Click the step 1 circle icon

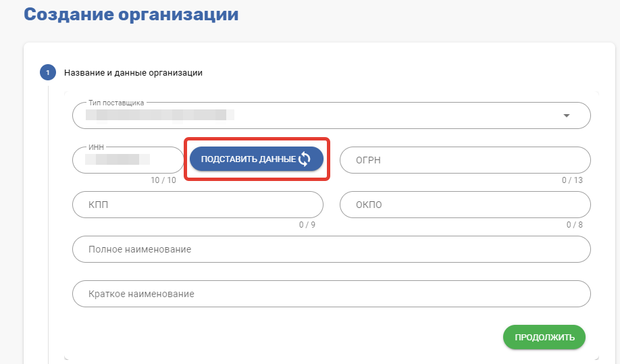pyautogui.click(x=48, y=72)
